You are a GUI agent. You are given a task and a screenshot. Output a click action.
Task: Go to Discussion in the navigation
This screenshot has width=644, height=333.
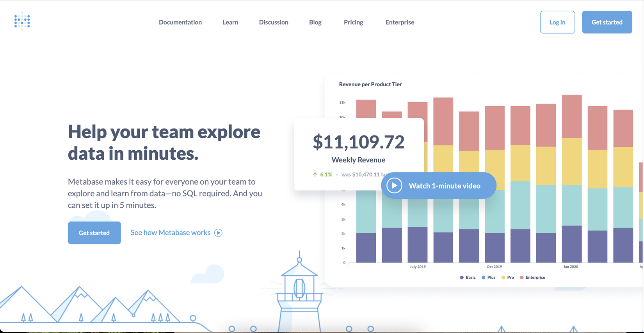274,22
